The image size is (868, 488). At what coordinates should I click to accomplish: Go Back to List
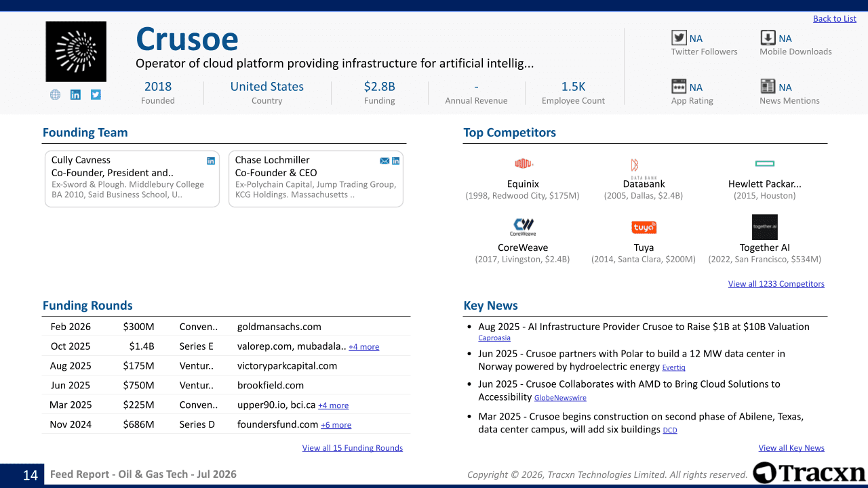click(835, 19)
